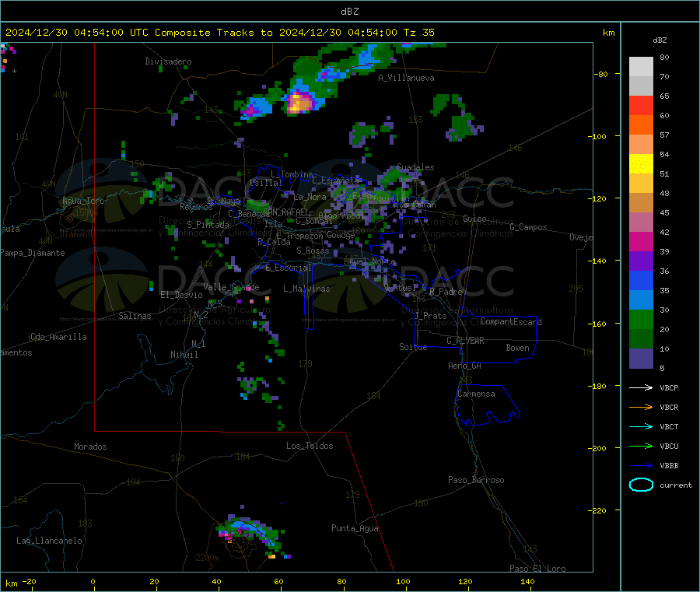Click the 'Guadales' map label

(415, 167)
